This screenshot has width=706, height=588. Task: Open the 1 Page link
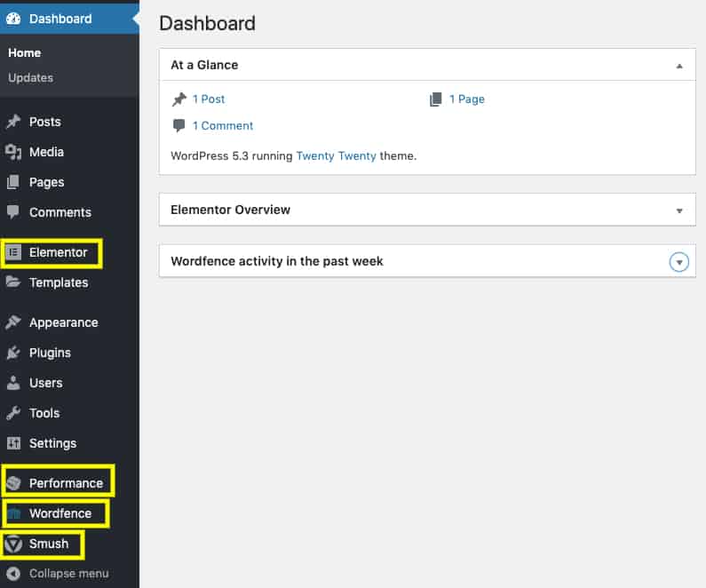point(467,99)
